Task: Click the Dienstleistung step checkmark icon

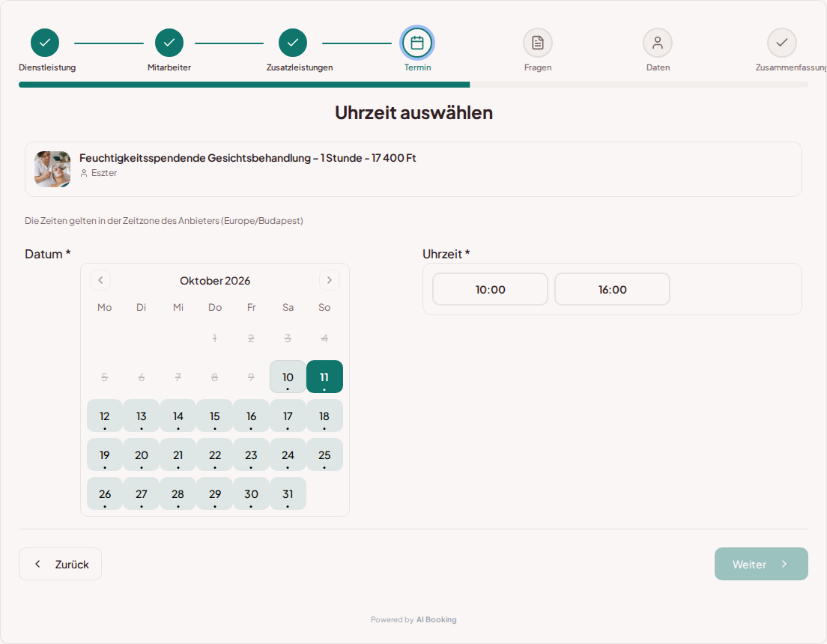Action: point(45,43)
